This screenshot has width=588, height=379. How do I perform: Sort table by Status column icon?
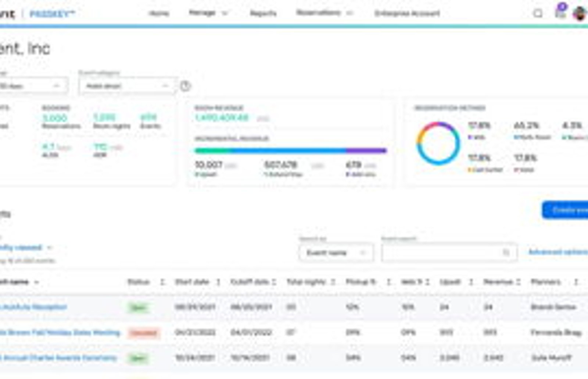click(x=162, y=282)
